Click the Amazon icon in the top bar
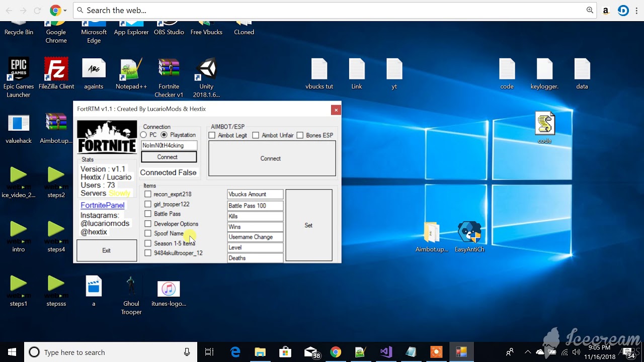This screenshot has height=362, width=644. 606,11
